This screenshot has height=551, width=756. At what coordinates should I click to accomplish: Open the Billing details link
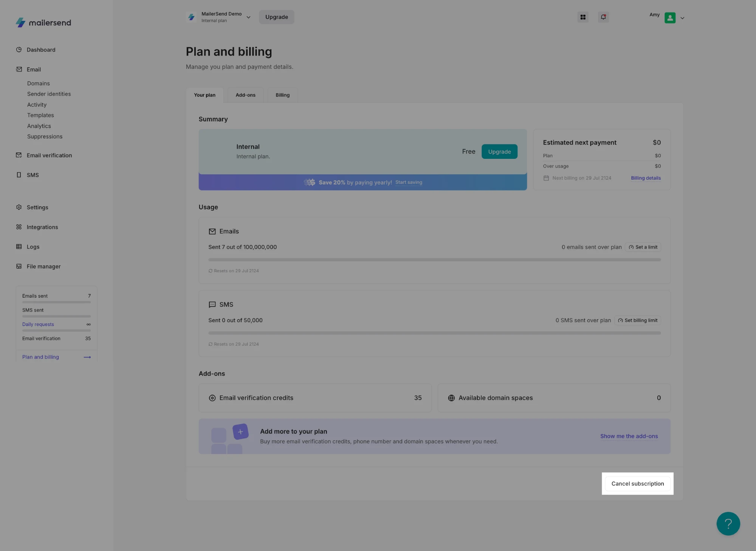[x=646, y=178]
